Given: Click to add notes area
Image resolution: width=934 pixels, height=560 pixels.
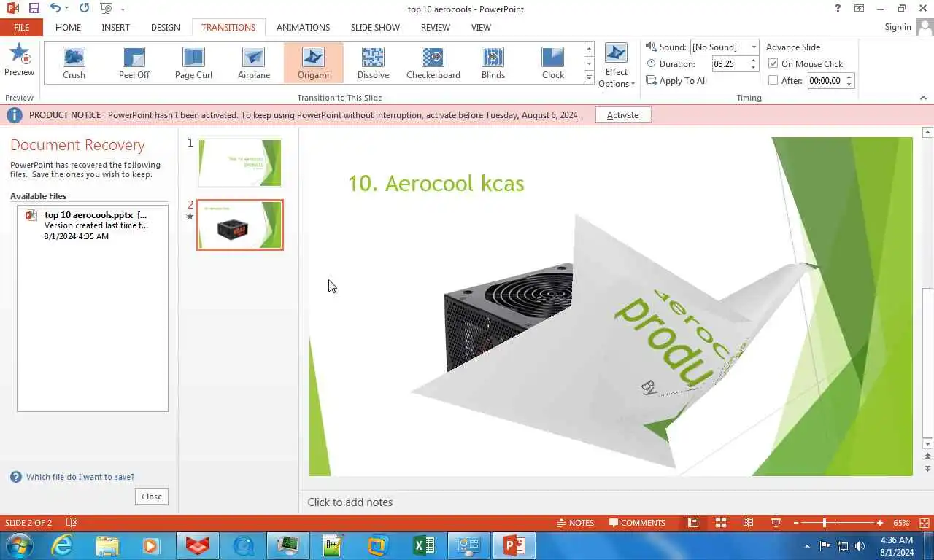Looking at the screenshot, I should pyautogui.click(x=350, y=502).
